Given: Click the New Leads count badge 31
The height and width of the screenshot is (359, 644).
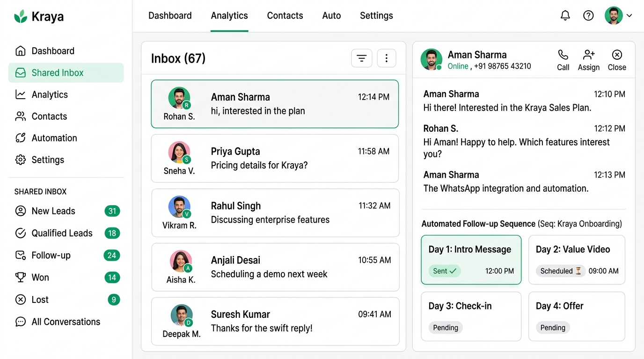Looking at the screenshot, I should click(x=112, y=211).
